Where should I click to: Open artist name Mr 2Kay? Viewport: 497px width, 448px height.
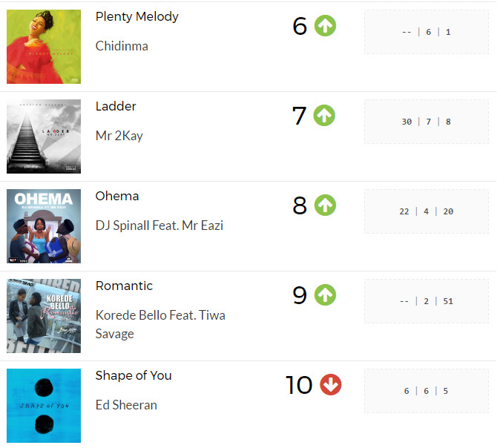(x=119, y=136)
